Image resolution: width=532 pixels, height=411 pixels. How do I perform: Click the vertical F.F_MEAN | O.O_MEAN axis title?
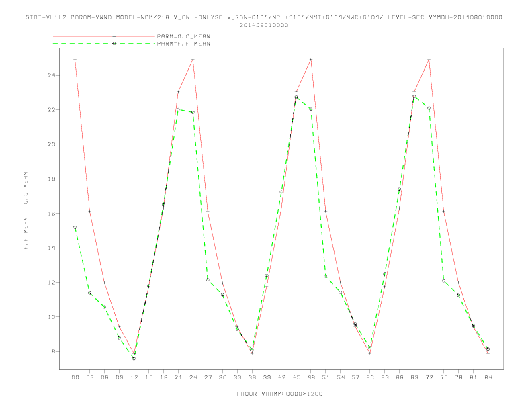coord(26,211)
